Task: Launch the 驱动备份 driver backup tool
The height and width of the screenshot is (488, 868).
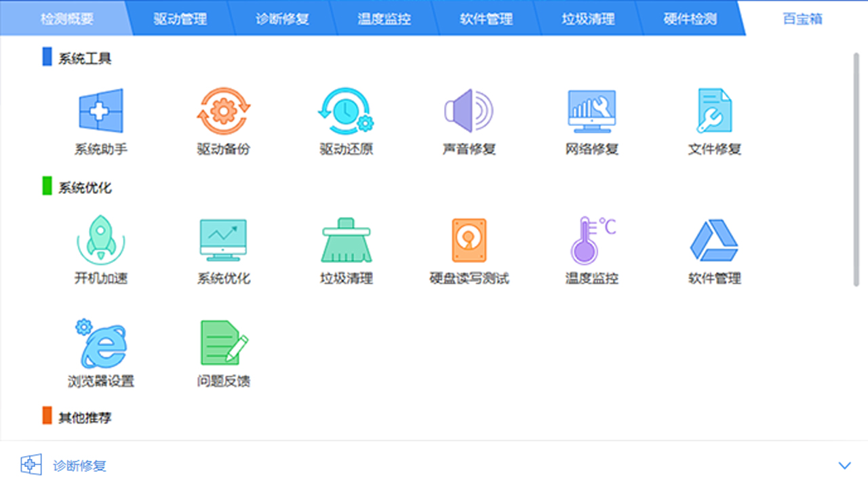Action: [x=223, y=111]
